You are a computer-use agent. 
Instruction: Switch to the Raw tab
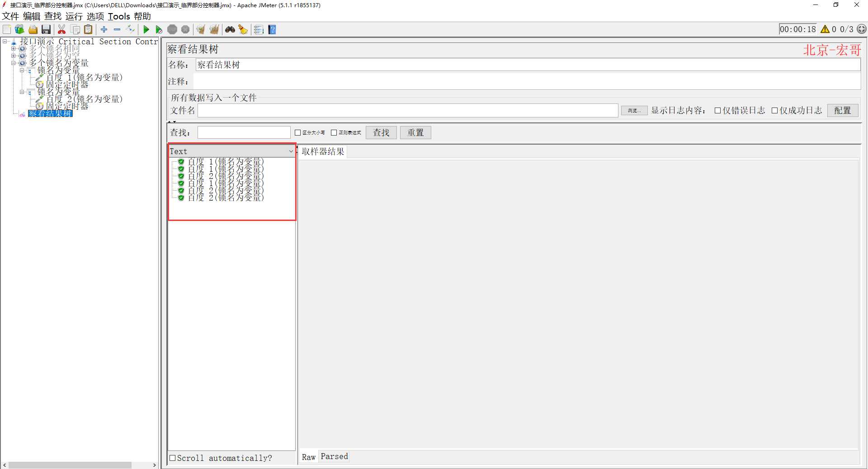[309, 457]
